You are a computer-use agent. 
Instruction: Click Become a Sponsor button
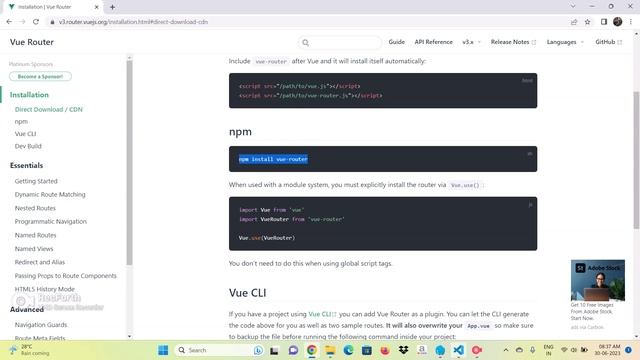click(40, 76)
